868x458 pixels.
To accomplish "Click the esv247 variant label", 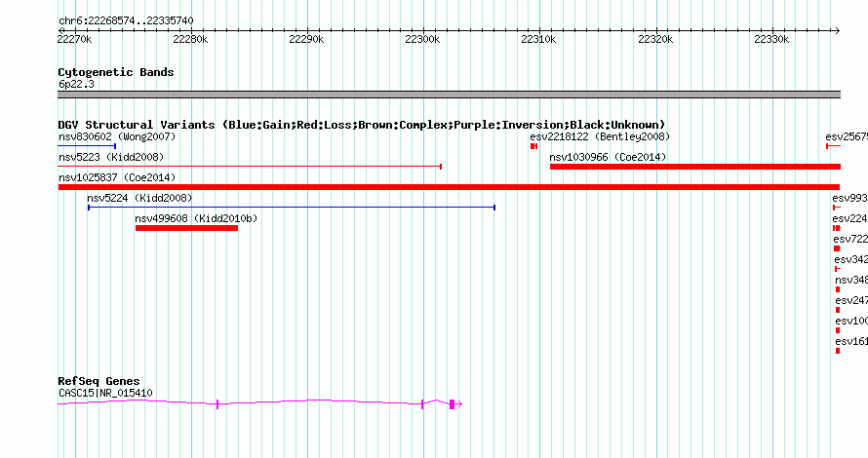I will [x=851, y=300].
